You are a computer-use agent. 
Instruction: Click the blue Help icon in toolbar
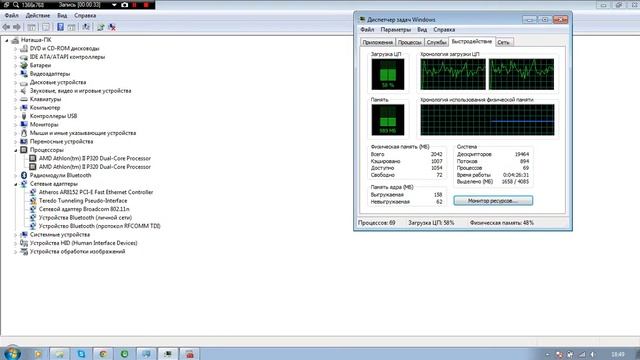point(60,27)
